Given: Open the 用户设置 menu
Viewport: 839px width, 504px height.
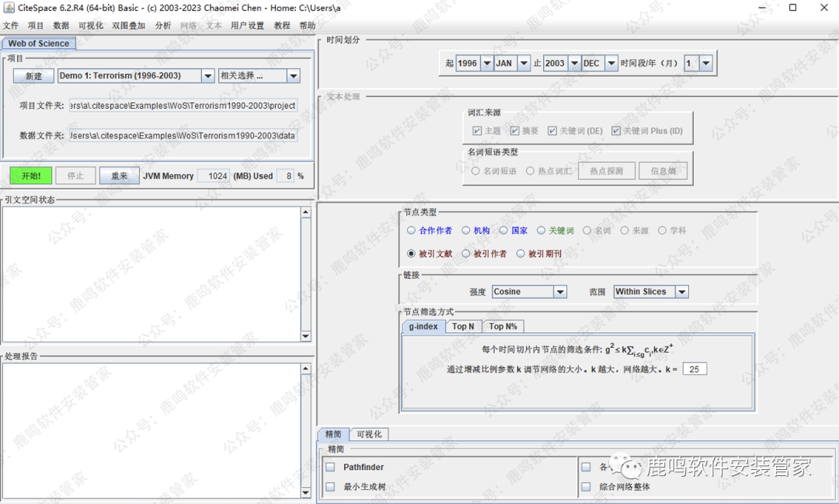Looking at the screenshot, I should pos(247,26).
